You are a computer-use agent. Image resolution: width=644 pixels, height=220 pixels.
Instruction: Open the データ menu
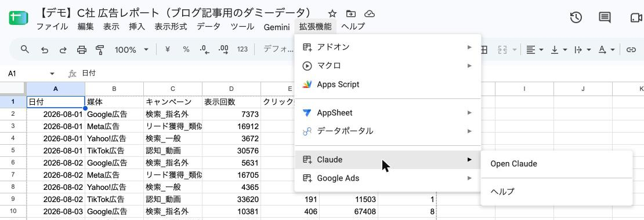pyautogui.click(x=208, y=27)
